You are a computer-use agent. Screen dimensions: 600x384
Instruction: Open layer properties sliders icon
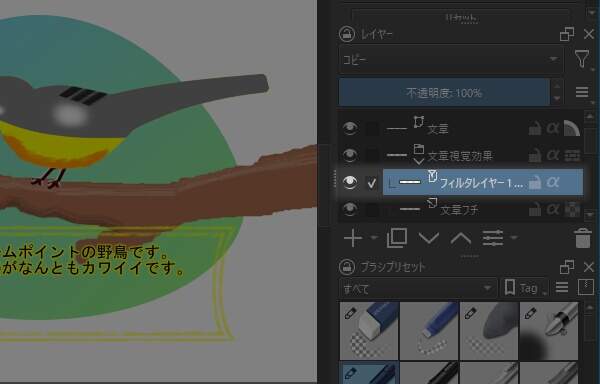tap(492, 238)
